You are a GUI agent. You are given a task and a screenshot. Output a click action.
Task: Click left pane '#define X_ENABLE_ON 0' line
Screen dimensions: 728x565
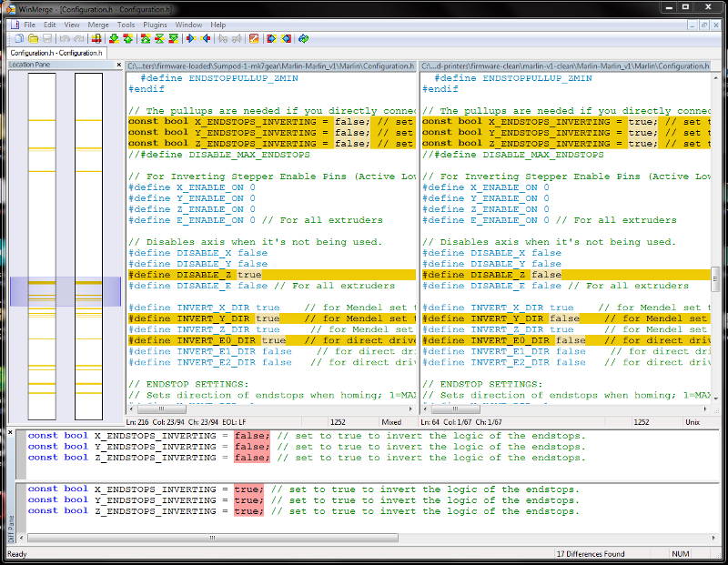click(x=192, y=187)
